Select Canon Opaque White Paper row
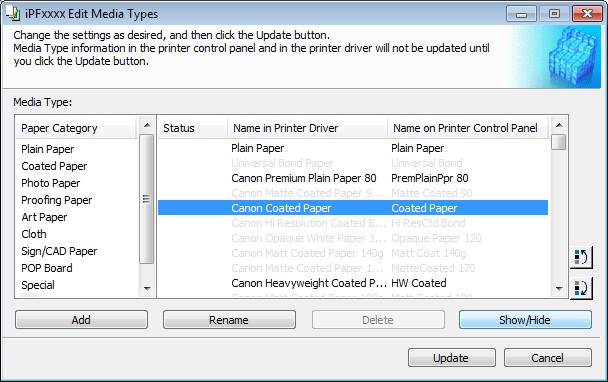Screen dimensions: 608x382 353,238
